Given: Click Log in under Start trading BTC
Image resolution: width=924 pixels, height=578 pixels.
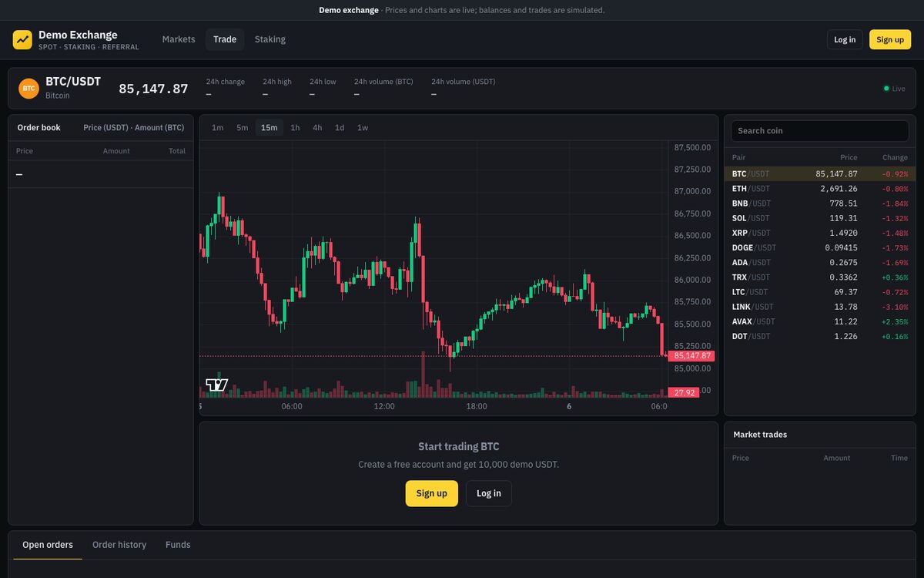Looking at the screenshot, I should pos(489,493).
